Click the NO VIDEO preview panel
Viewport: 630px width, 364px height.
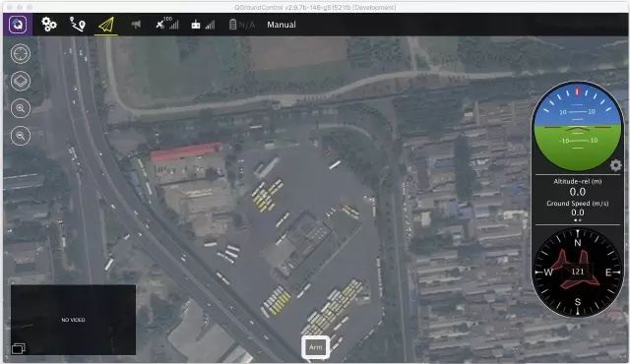click(73, 320)
